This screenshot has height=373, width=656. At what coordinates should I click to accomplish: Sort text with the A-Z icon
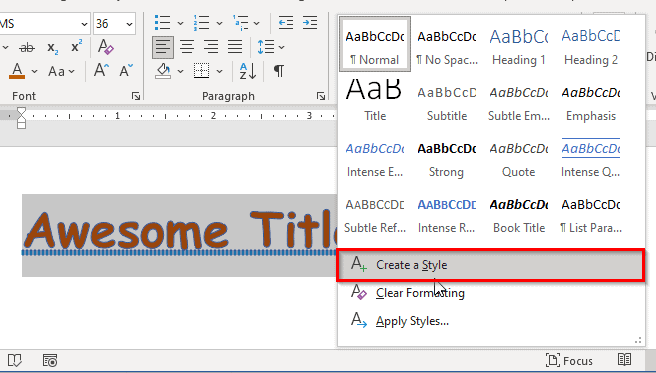pos(248,71)
